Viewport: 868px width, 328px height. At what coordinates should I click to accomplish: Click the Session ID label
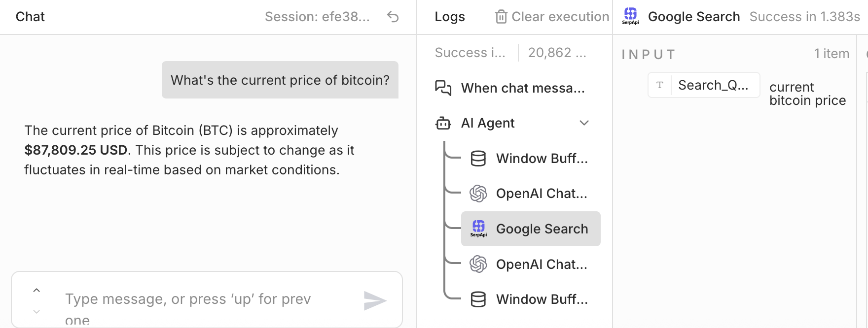pos(317,17)
